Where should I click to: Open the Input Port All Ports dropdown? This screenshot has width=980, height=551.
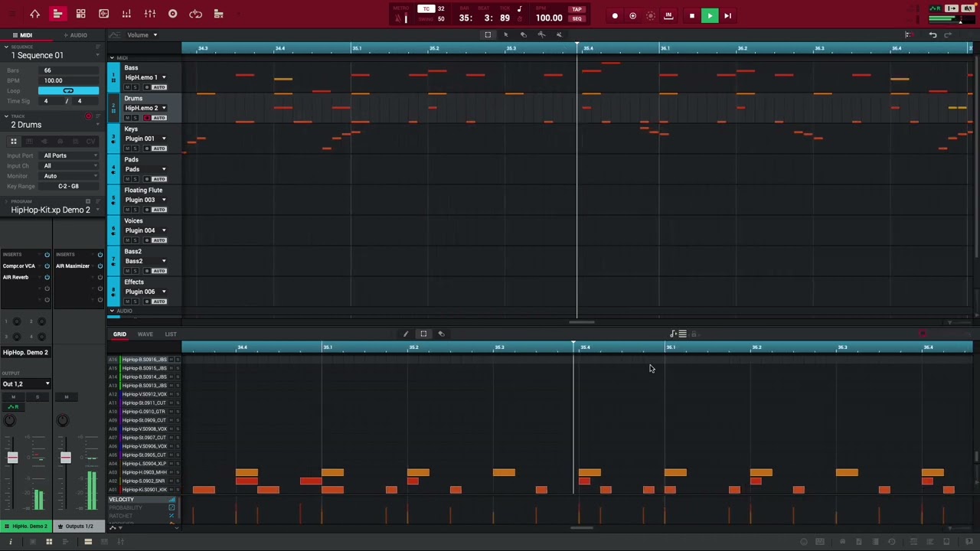(x=70, y=155)
